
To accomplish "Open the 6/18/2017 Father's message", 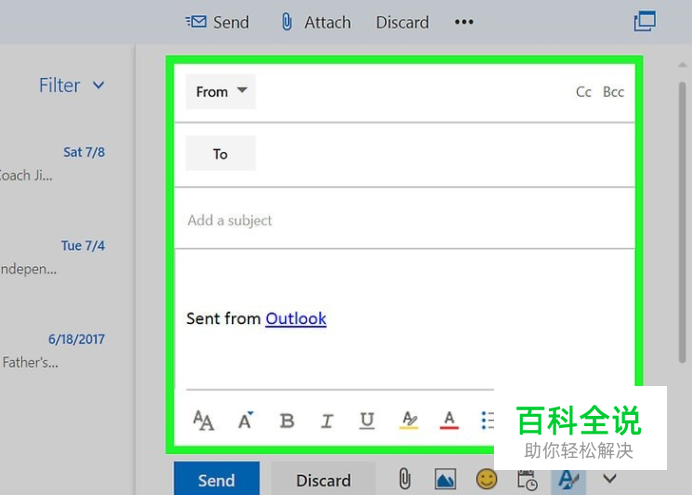I will [53, 351].
